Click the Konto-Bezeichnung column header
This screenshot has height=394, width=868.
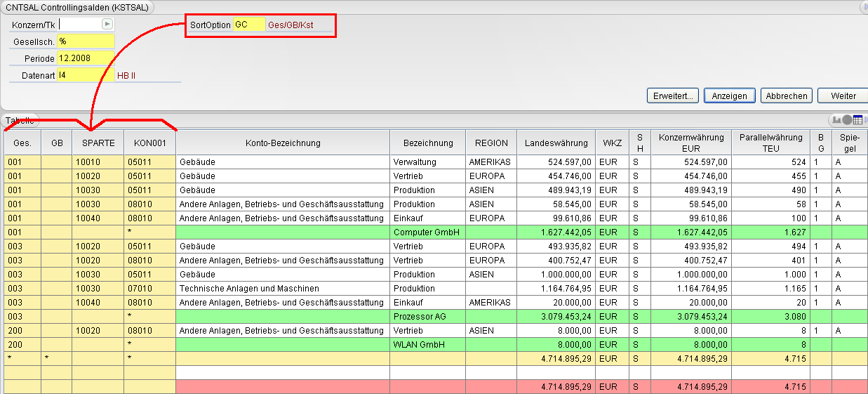283,143
